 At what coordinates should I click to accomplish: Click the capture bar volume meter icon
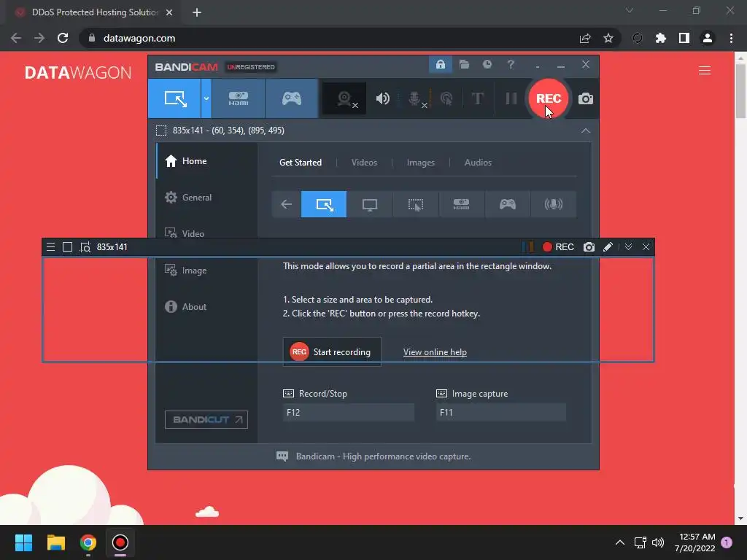coord(527,246)
